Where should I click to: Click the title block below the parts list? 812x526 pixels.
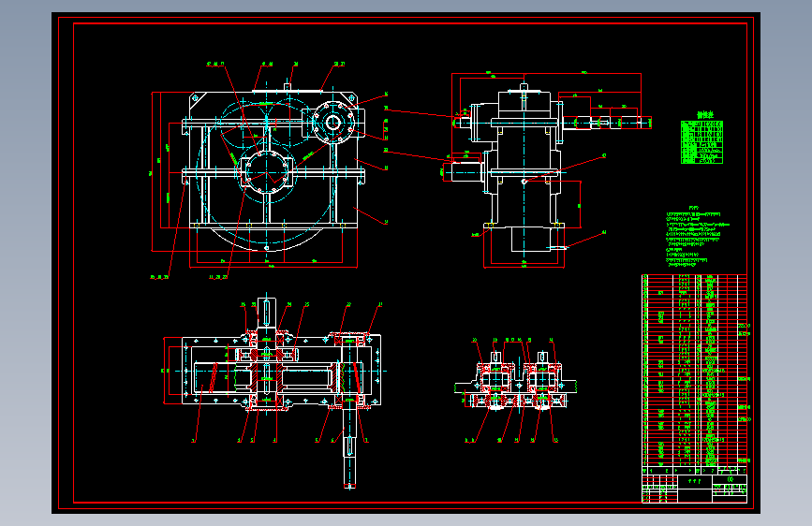[694, 489]
